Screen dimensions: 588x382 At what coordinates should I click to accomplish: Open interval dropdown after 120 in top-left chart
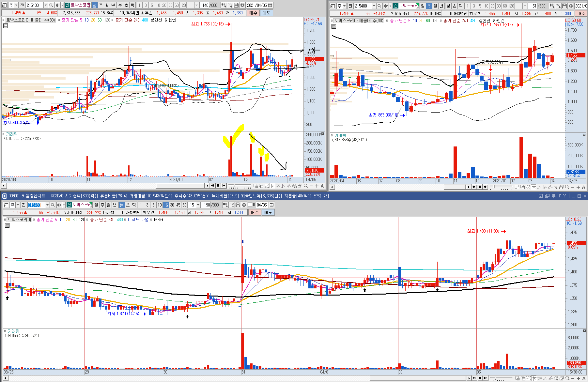pyautogui.click(x=196, y=5)
